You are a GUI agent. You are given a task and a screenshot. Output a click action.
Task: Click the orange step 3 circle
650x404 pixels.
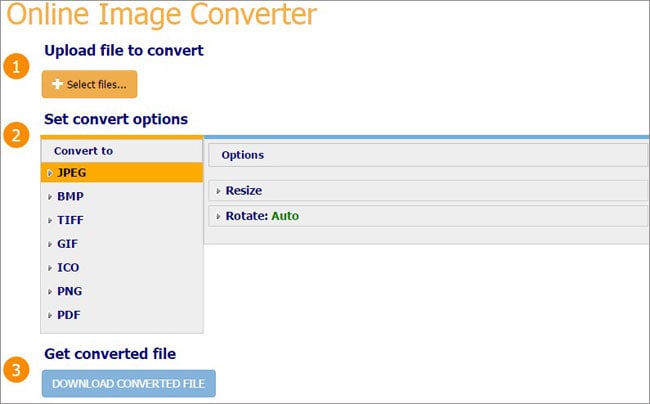tap(16, 370)
